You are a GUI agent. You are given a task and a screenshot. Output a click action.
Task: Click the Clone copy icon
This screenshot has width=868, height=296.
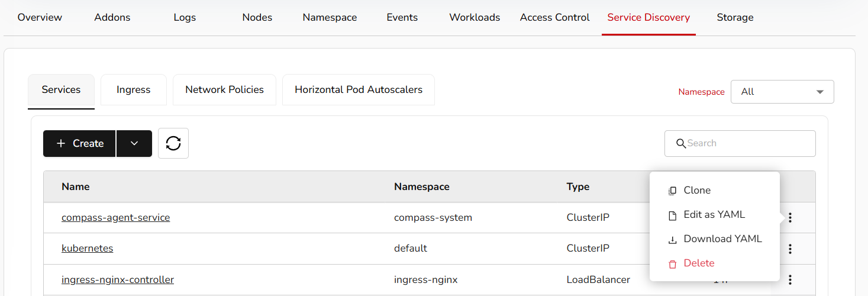672,191
